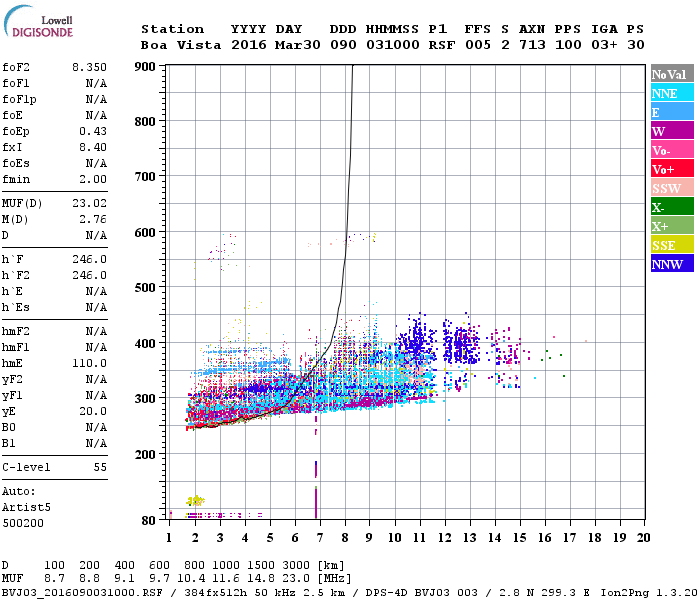Click the 20 MHz frequency axis label
This screenshot has width=700, height=600.
643,538
